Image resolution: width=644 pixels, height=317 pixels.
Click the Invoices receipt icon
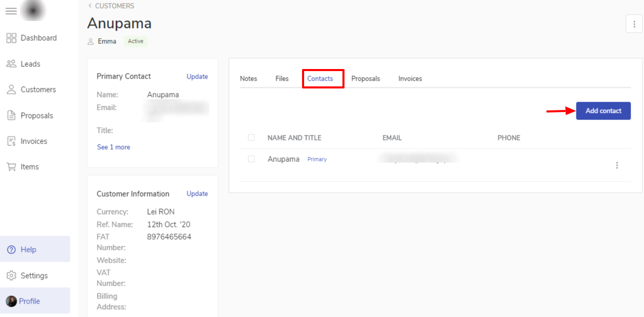[11, 141]
